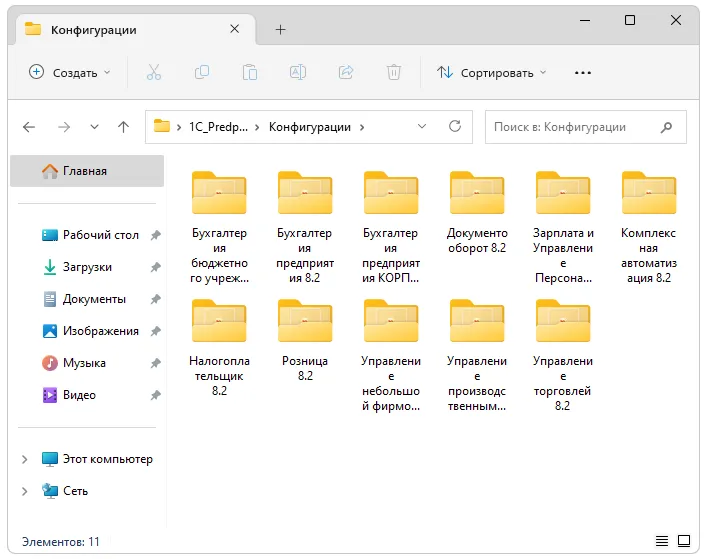Unpin Изображения via pin icon
Screen dimensions: 707x559
point(156,331)
